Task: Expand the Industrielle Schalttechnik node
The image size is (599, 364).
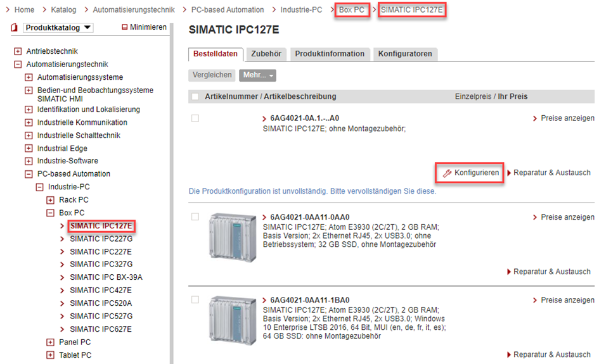Action: coord(29,136)
